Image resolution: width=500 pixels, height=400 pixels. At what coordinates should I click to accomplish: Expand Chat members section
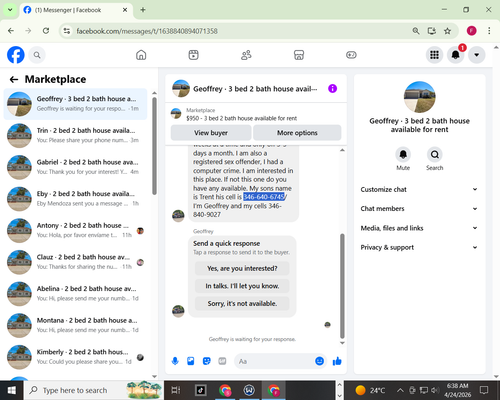[419, 209]
